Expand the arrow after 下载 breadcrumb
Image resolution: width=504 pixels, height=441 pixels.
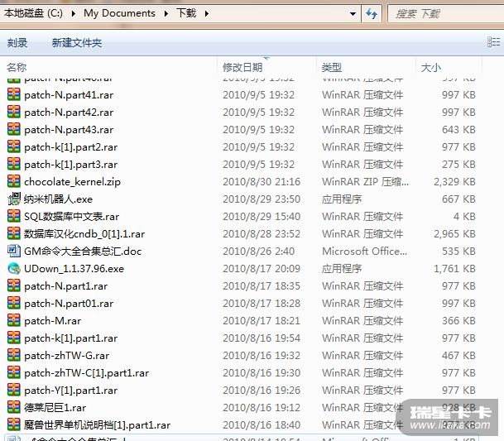point(206,13)
